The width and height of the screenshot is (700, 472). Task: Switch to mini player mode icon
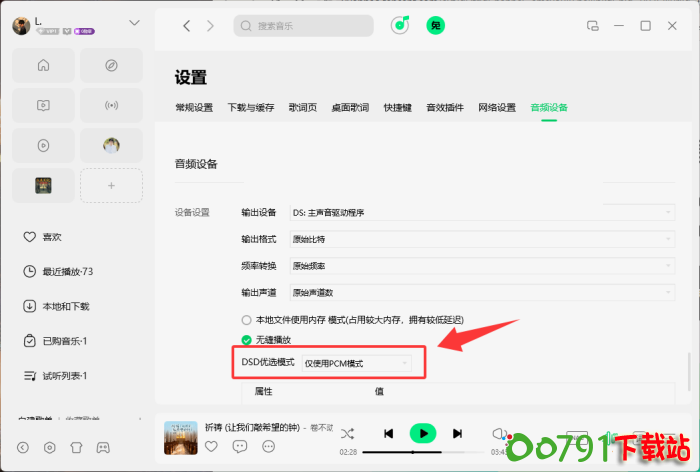(592, 26)
